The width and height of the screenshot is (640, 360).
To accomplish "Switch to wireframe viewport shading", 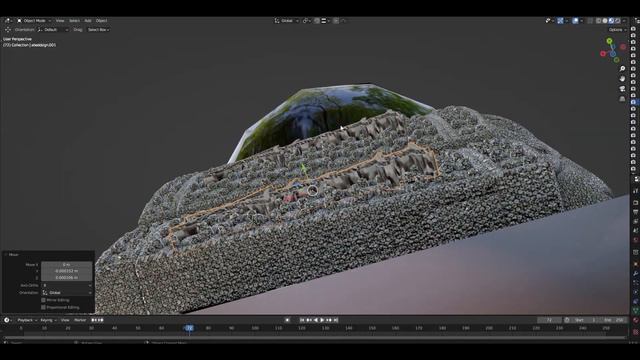I will pos(599,20).
